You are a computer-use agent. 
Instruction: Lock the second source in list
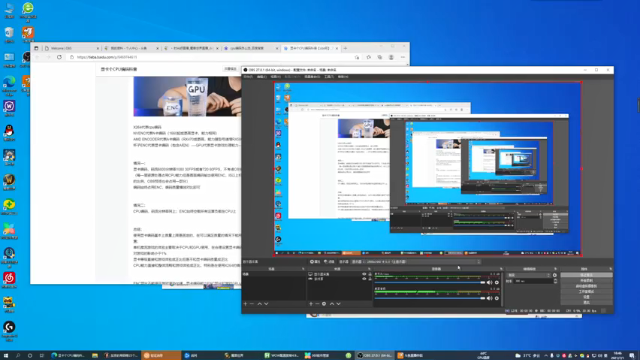point(370,279)
